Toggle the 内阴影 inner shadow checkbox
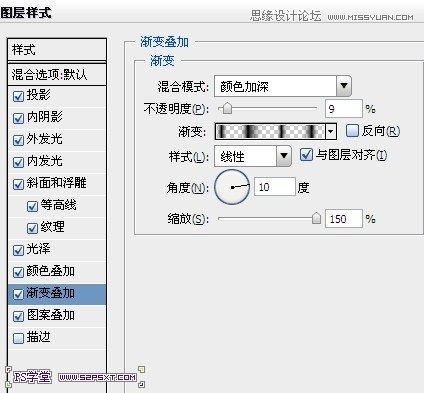 click(18, 118)
